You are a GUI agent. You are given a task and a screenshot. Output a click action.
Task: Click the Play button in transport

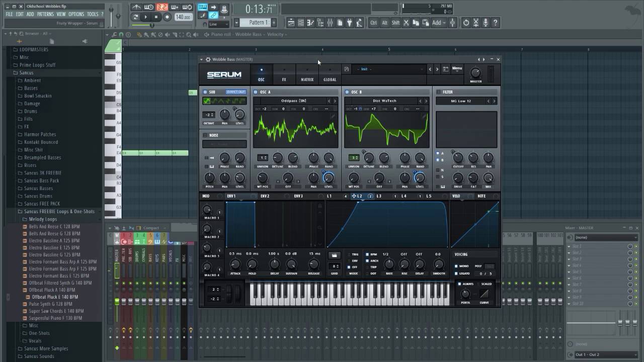145,17
